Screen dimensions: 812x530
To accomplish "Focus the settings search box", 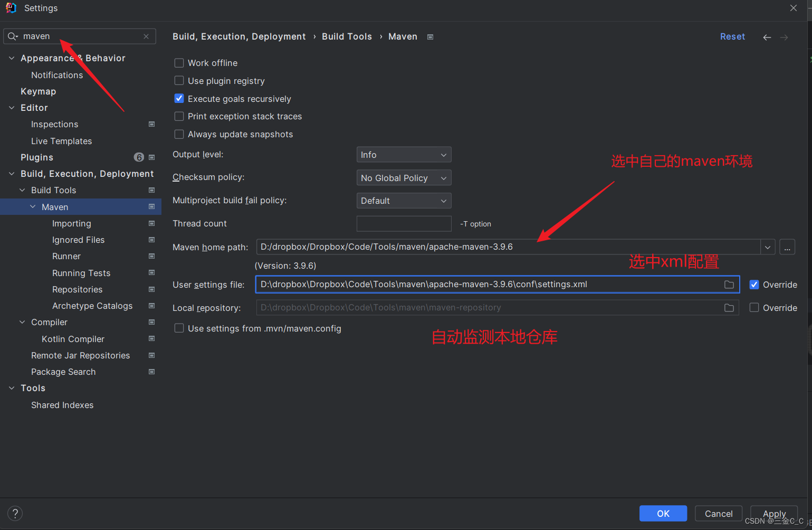I will [80, 36].
